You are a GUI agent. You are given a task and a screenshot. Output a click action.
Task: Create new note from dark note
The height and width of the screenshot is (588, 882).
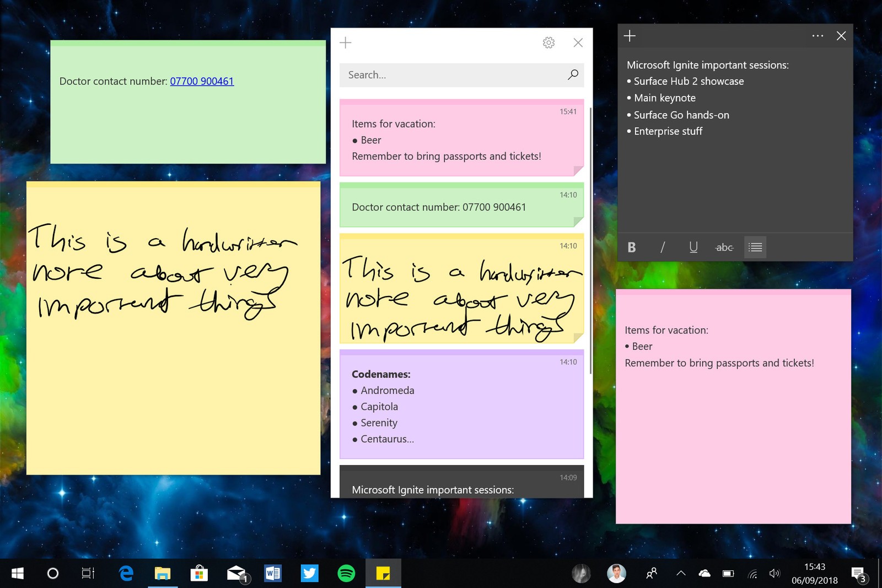630,36
